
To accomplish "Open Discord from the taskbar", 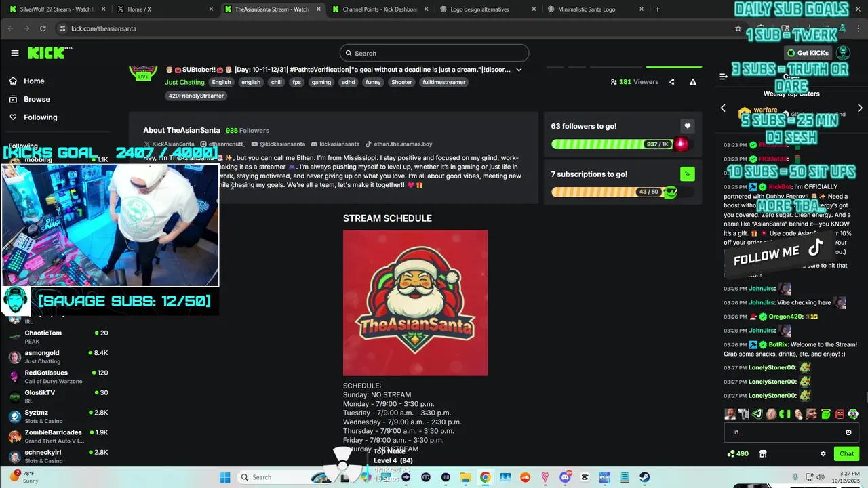I will pyautogui.click(x=565, y=477).
